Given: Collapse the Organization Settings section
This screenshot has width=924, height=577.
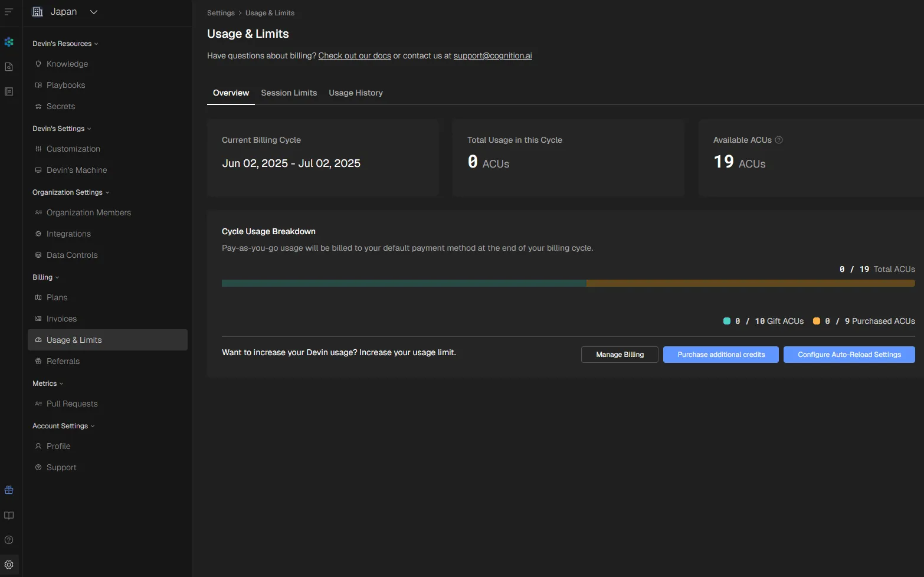Looking at the screenshot, I should click(71, 192).
